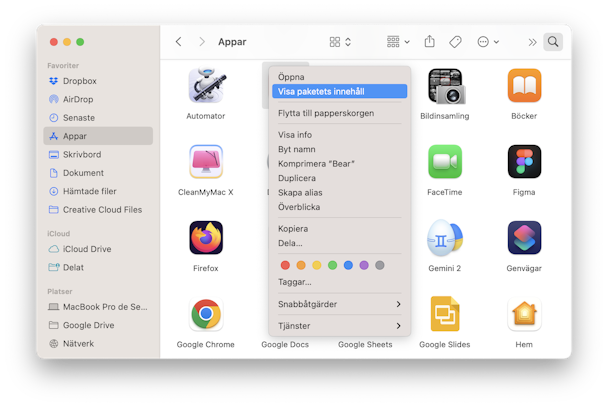Select the Firefox app icon
The width and height of the screenshot is (608, 407).
pyautogui.click(x=206, y=238)
